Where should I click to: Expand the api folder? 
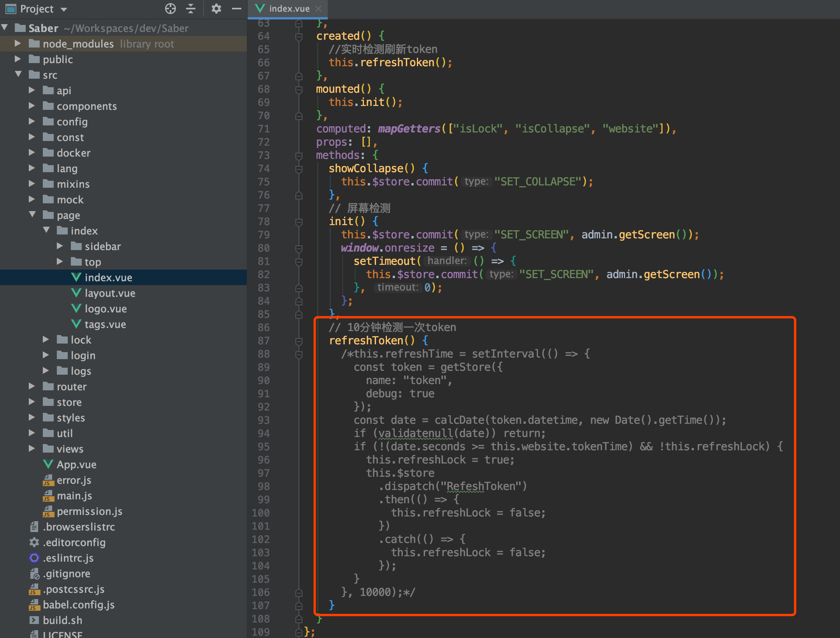32,90
